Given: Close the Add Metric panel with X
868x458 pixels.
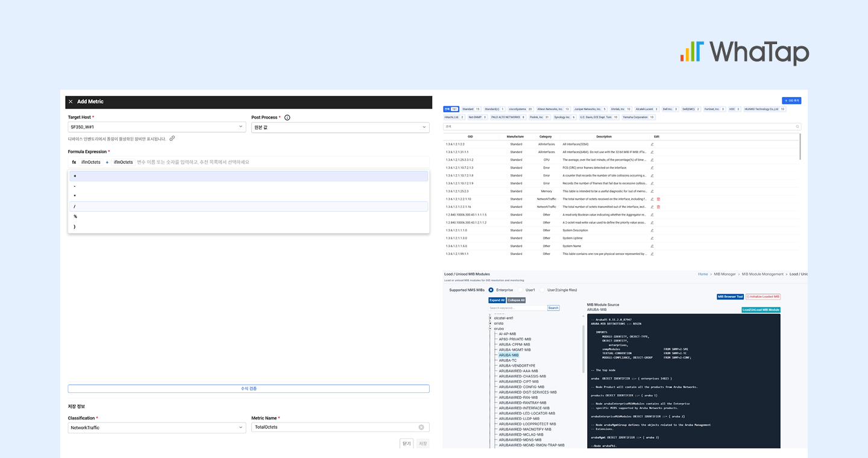Looking at the screenshot, I should click(71, 102).
